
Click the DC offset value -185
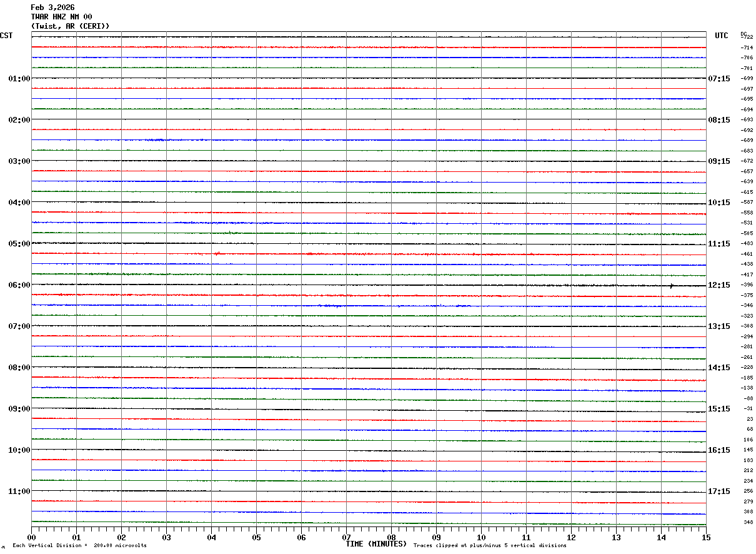tap(747, 378)
